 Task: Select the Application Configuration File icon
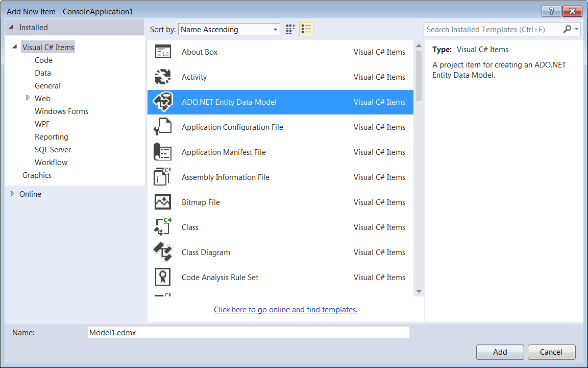pyautogui.click(x=163, y=127)
